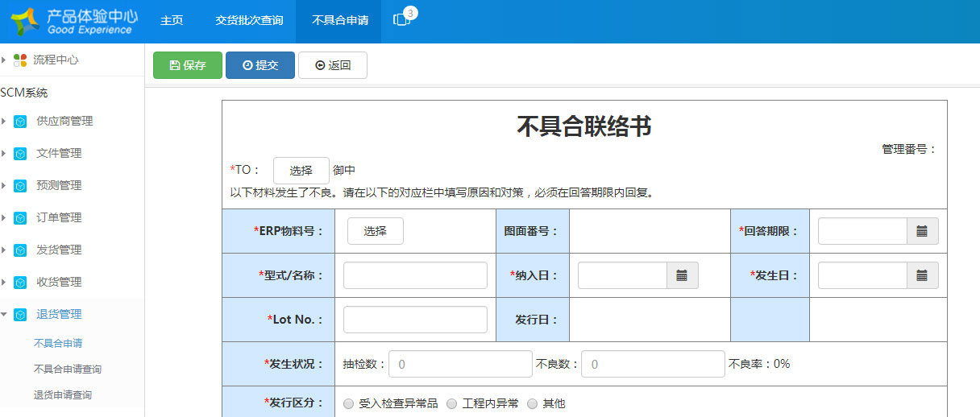Focus the Lot No. input field
980x417 pixels.
tap(415, 320)
